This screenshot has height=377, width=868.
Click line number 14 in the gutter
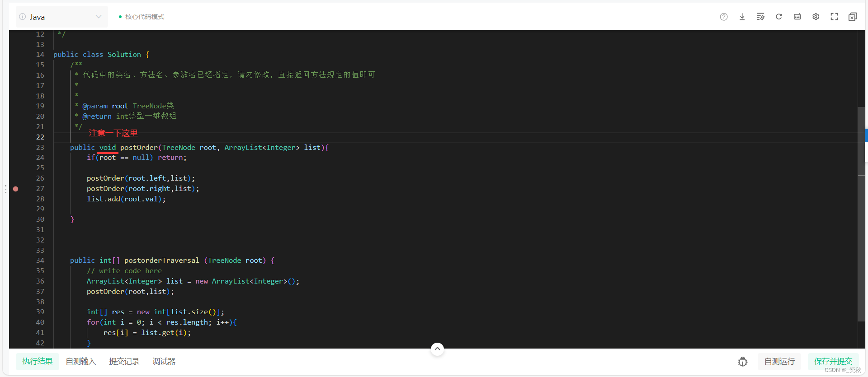click(x=40, y=55)
